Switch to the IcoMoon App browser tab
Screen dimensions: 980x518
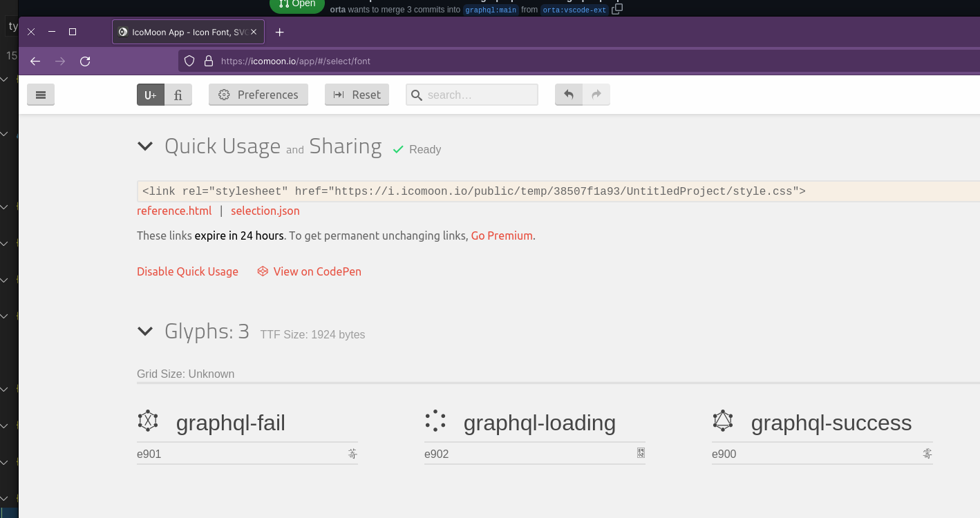pos(185,31)
